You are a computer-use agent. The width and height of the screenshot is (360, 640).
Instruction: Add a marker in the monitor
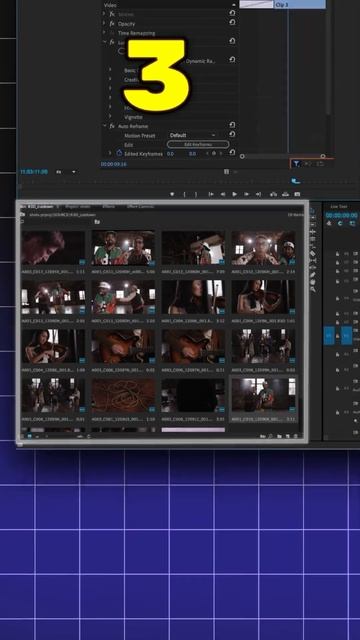click(x=172, y=194)
